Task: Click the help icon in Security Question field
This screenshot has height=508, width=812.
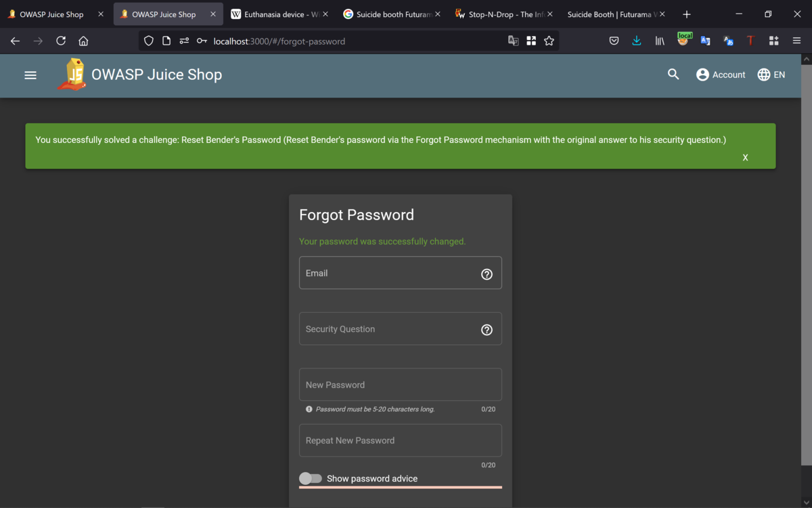Action: (487, 330)
